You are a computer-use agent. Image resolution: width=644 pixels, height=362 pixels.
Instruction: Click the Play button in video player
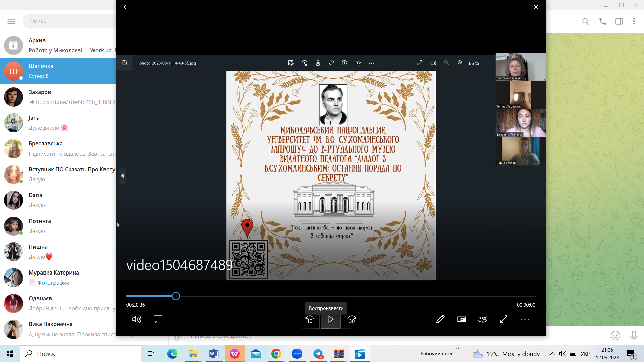pos(331,320)
